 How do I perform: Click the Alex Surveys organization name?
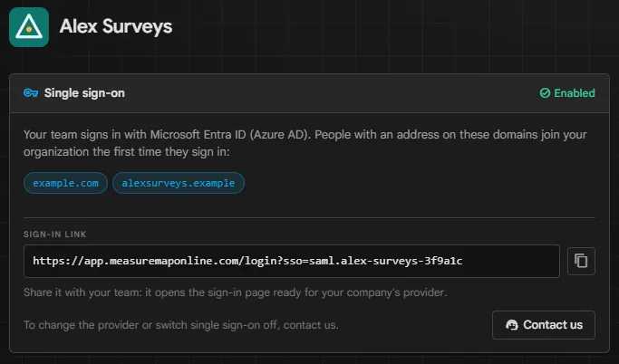(116, 27)
